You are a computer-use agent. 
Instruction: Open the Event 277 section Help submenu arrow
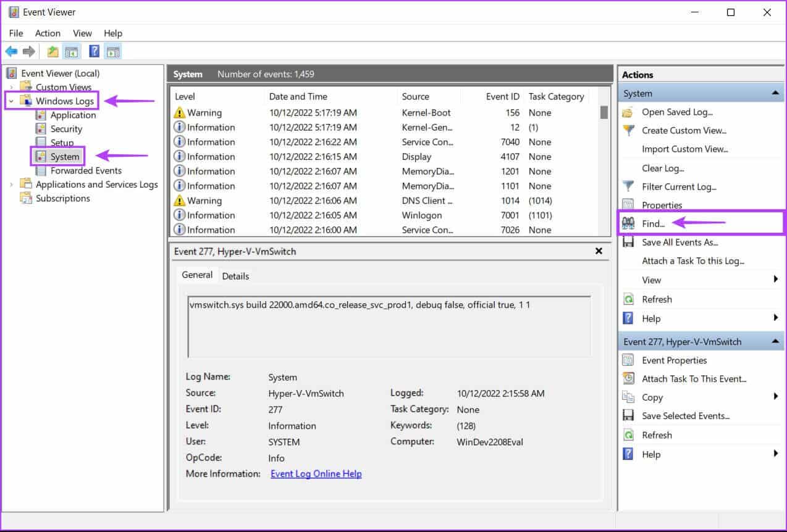776,454
